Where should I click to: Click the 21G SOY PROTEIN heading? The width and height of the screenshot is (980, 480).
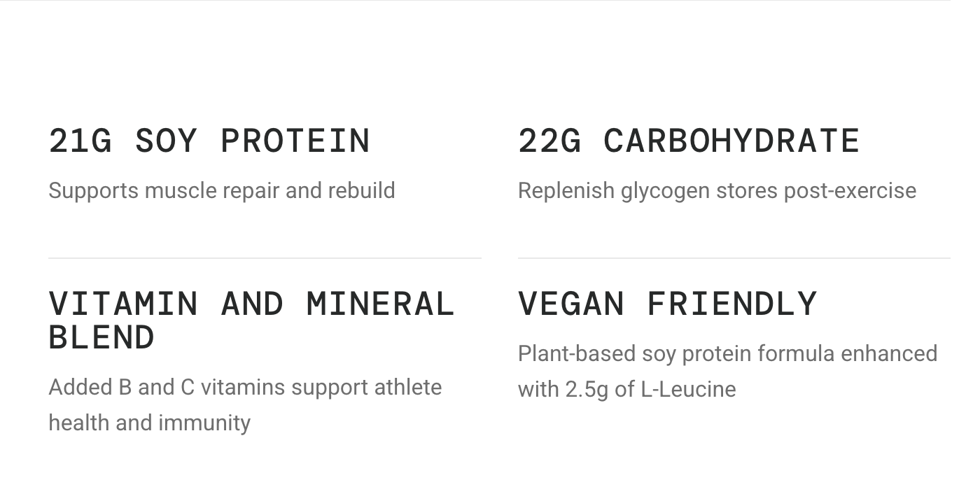tap(209, 141)
